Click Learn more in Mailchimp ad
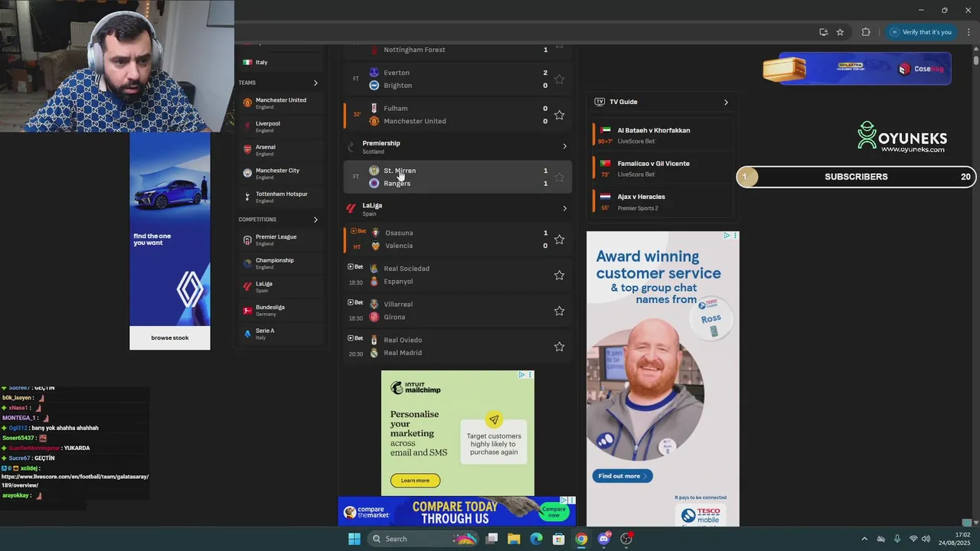The width and height of the screenshot is (980, 551). click(415, 481)
